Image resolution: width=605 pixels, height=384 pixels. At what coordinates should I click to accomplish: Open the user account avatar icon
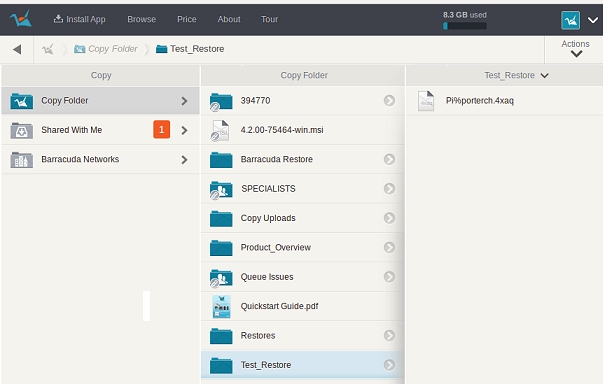570,20
